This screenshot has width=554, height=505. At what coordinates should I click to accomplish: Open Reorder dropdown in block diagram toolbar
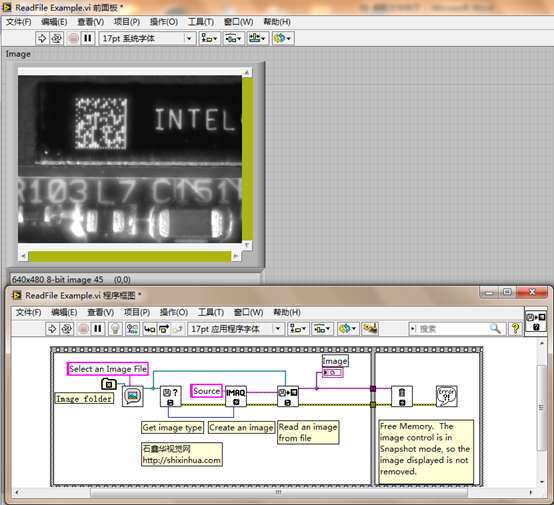(x=347, y=329)
